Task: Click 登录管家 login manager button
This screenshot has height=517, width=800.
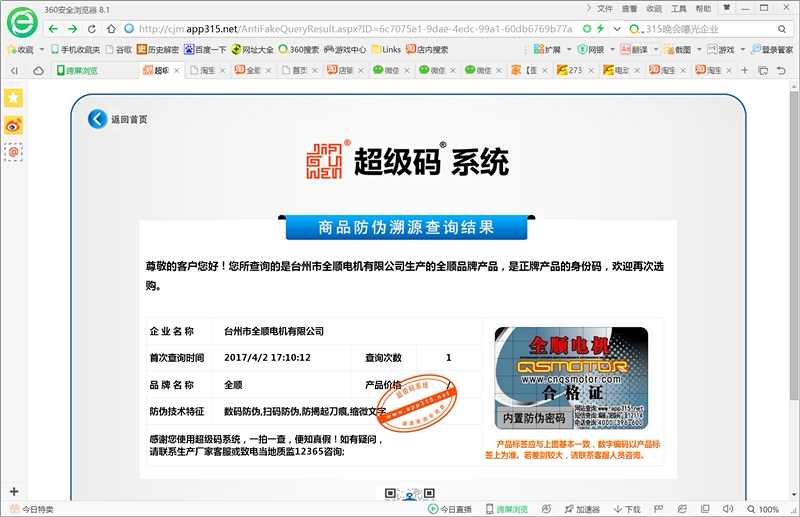Action: (772, 50)
